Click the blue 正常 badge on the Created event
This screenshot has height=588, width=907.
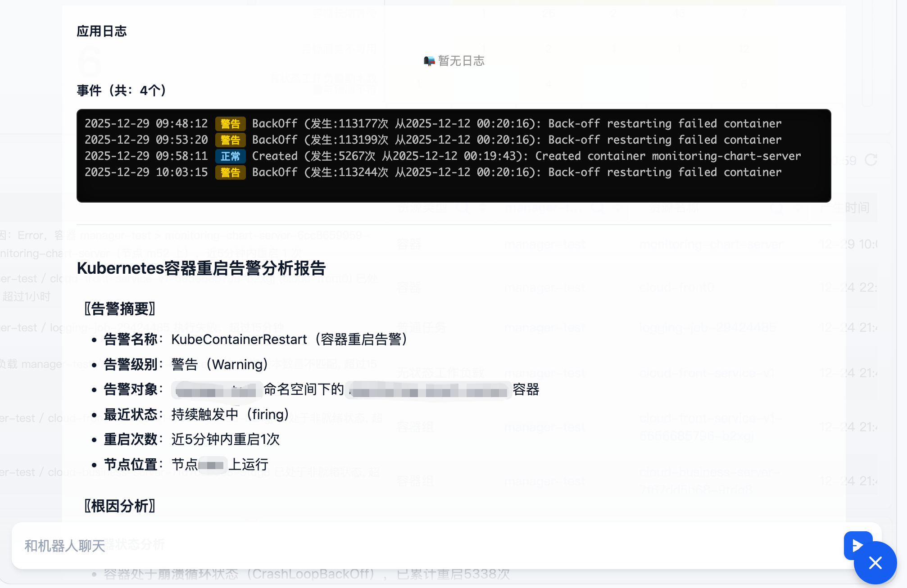click(x=230, y=156)
